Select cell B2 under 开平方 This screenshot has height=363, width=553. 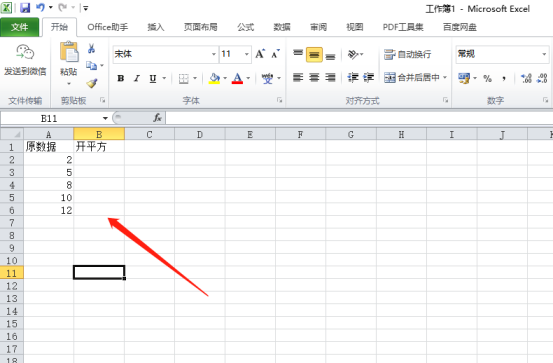99,159
